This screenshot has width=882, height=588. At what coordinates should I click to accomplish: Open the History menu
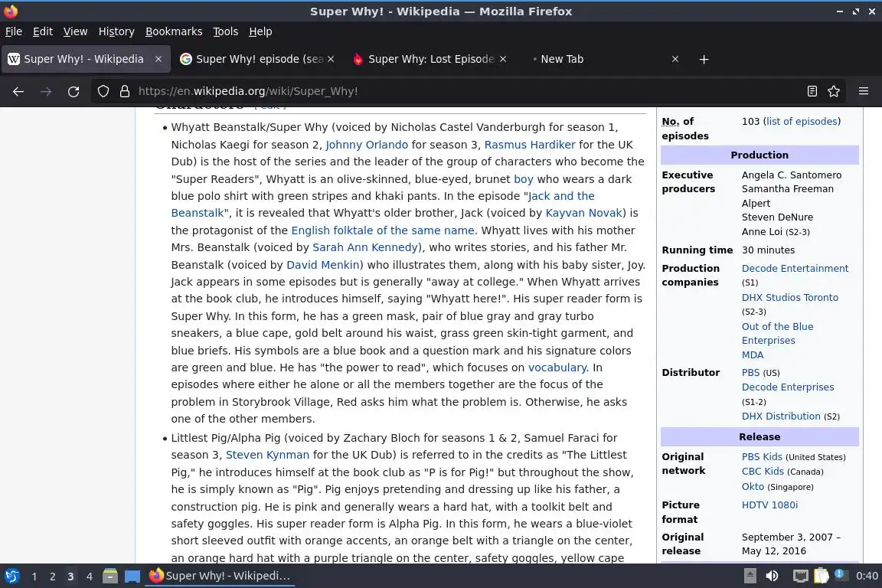[116, 31]
